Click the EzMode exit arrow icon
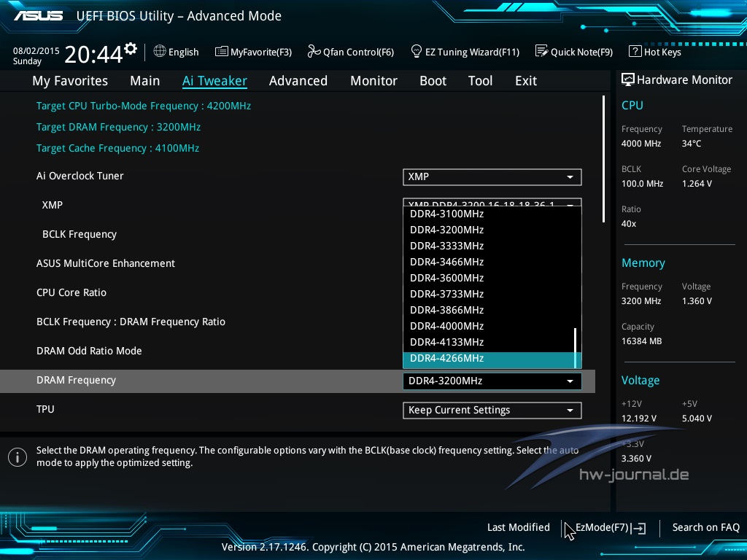This screenshot has height=560, width=747. tap(640, 528)
